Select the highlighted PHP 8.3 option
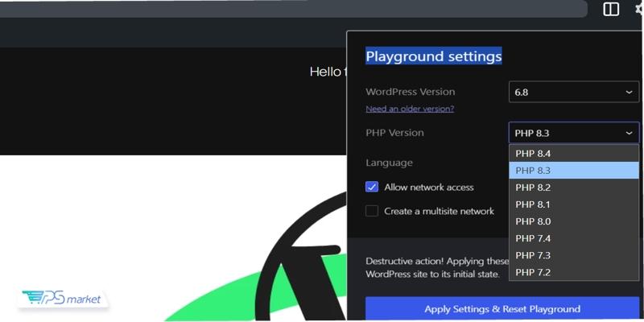Screen dimensions: 644x322 (573, 171)
